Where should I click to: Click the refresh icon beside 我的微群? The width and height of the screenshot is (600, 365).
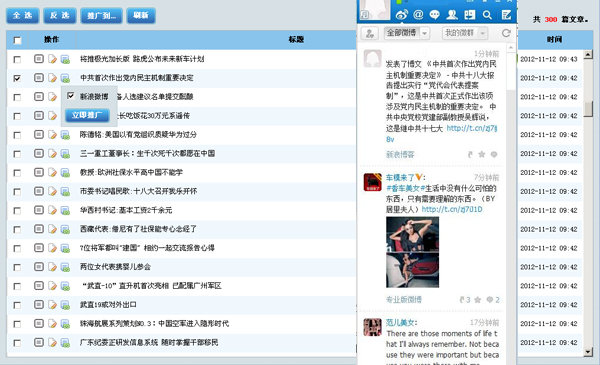(506, 33)
